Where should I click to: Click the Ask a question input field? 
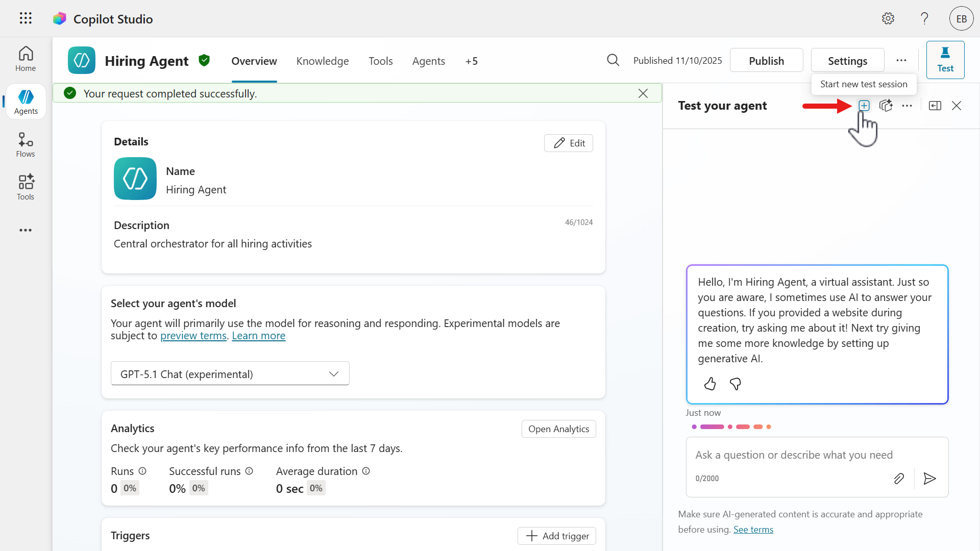(794, 455)
